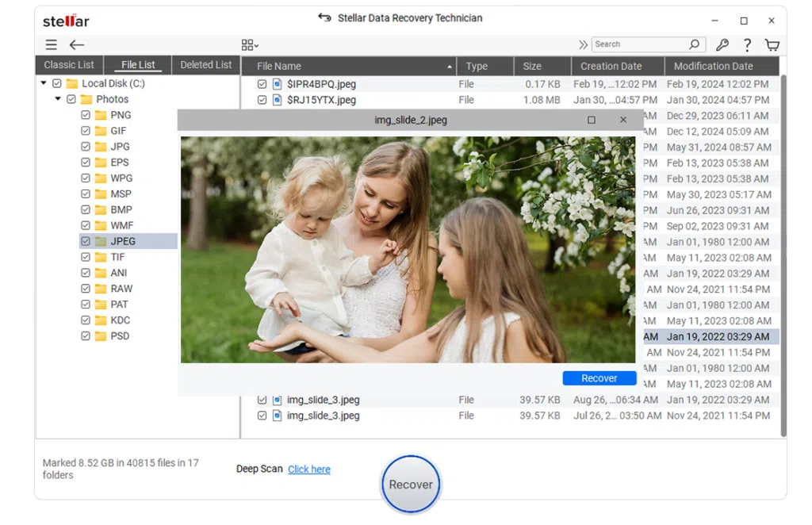Click the Deep Scan icon
The height and width of the screenshot is (525, 812).
259,469
